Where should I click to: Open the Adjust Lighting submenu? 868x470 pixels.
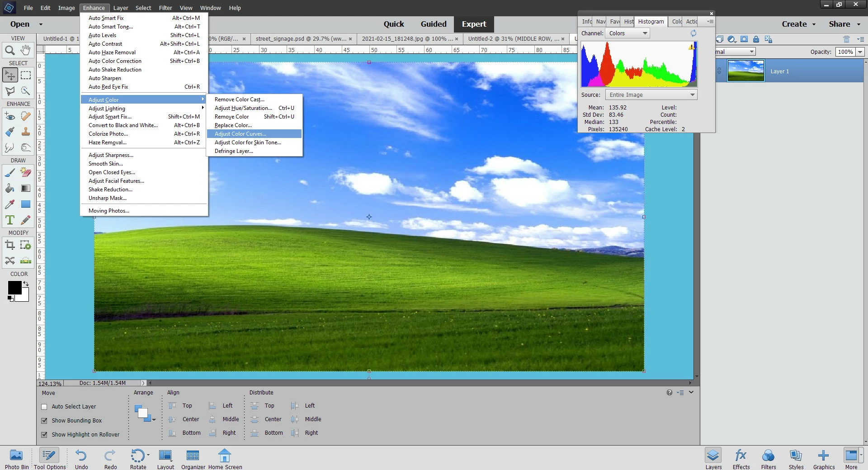(144, 109)
